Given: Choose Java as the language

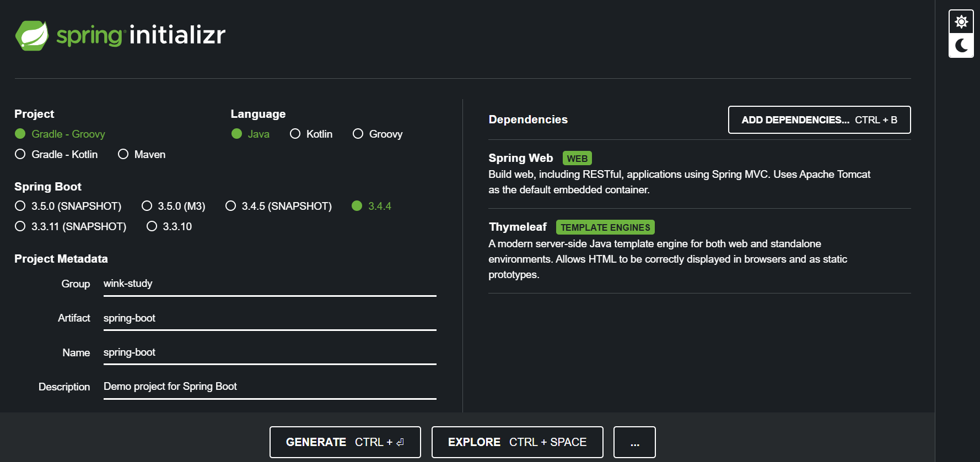Looking at the screenshot, I should (x=250, y=134).
